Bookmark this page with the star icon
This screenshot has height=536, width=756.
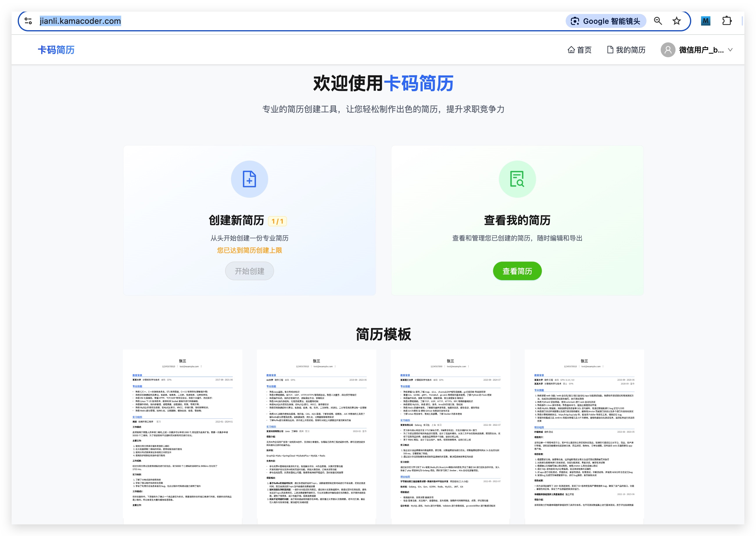676,21
